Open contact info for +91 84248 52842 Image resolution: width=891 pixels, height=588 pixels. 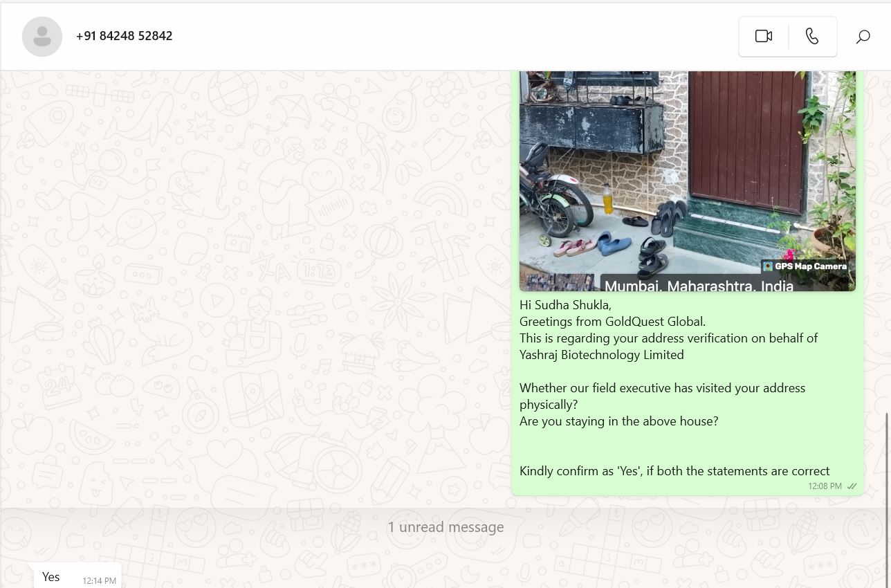point(125,36)
